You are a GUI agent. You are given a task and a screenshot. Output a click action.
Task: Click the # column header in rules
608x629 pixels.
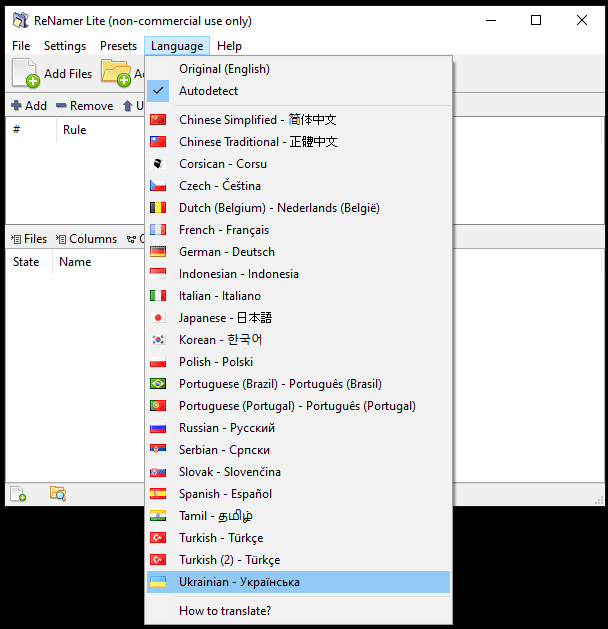16,129
